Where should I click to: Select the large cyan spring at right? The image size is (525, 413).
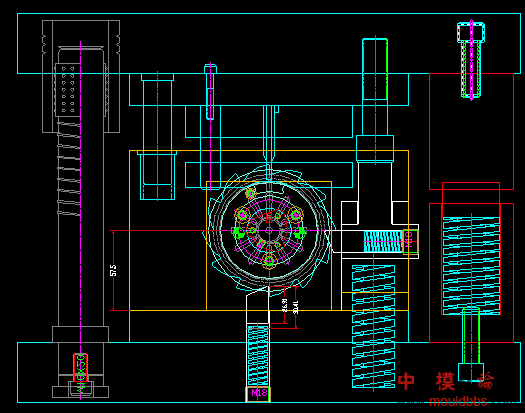pyautogui.click(x=471, y=266)
